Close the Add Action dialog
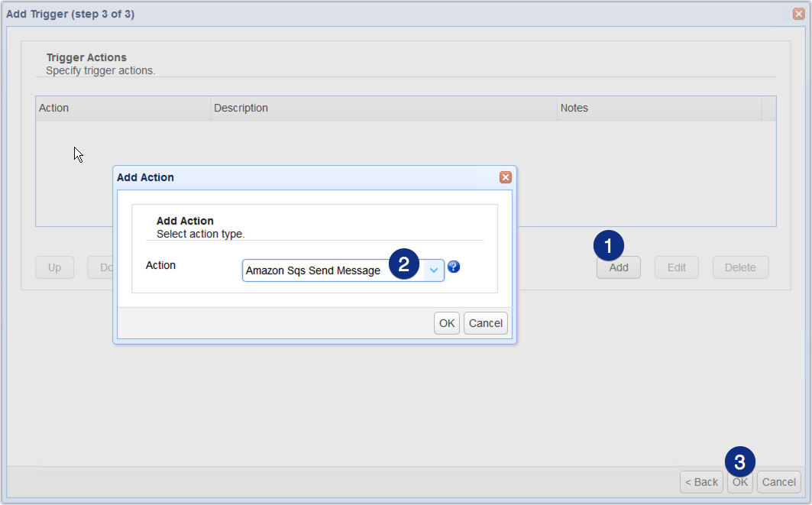Screen dimensions: 812x505 pyautogui.click(x=505, y=177)
